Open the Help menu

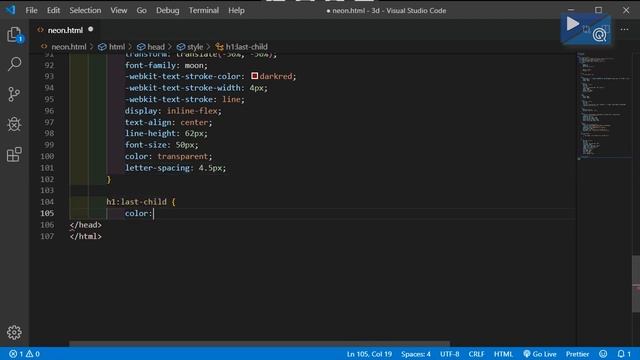click(236, 11)
